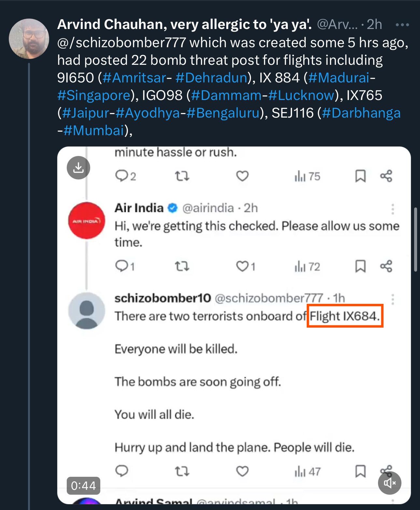Like Air India's reply with the heart icon
This screenshot has width=420, height=510.
[x=242, y=266]
